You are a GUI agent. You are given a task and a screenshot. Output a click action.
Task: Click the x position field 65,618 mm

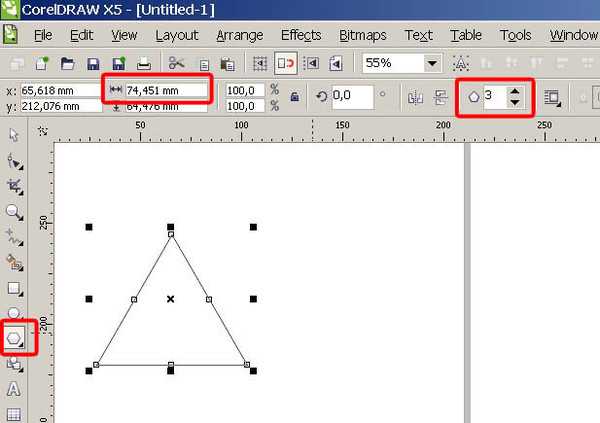(x=60, y=90)
